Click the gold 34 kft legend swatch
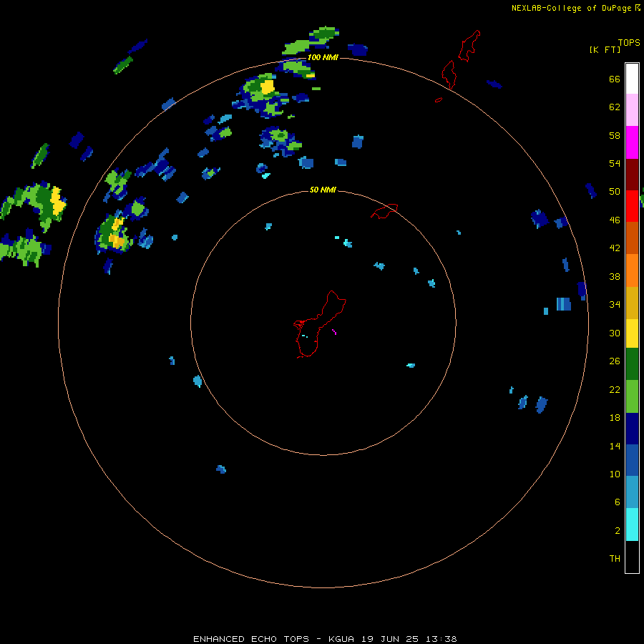Viewport: 644px width, 644px height. [632, 303]
